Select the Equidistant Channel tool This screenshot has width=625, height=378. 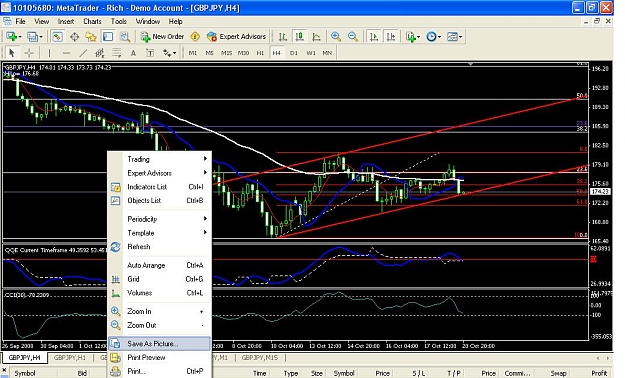tap(100, 53)
